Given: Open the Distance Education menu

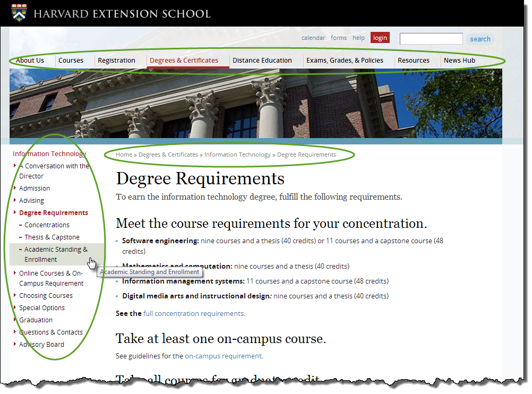Looking at the screenshot, I should point(262,61).
